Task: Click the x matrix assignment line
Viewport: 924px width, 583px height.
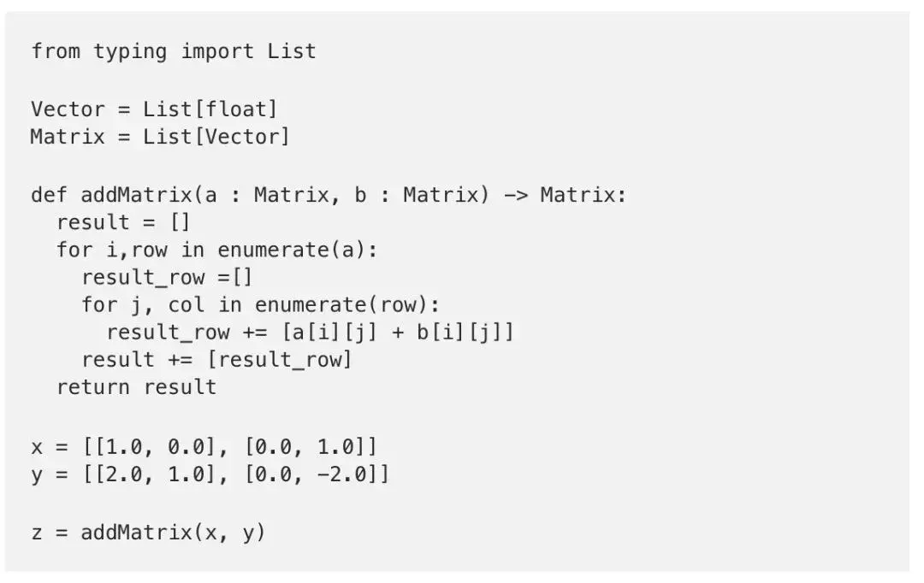Action: 204,446
